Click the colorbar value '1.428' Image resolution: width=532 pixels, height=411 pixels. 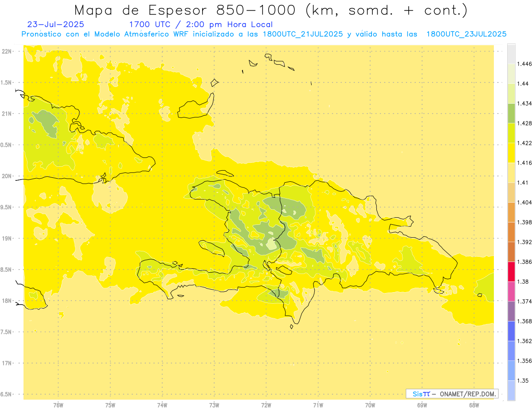pyautogui.click(x=524, y=124)
